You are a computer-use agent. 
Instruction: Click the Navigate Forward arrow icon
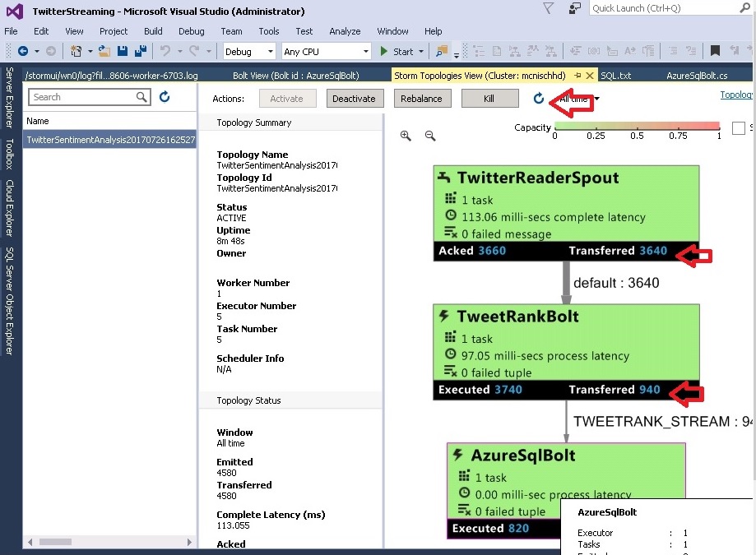51,51
